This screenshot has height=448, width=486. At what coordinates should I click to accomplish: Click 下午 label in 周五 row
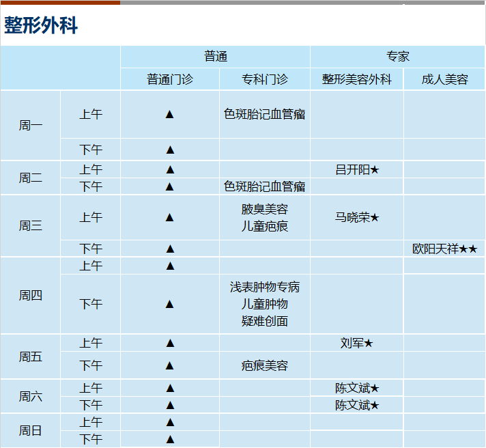[91, 365]
